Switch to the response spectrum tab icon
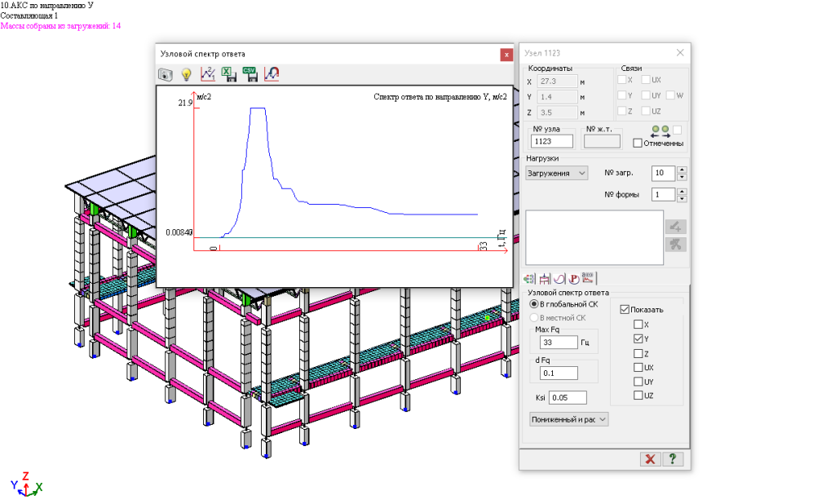This screenshot has width=835, height=504. (588, 278)
